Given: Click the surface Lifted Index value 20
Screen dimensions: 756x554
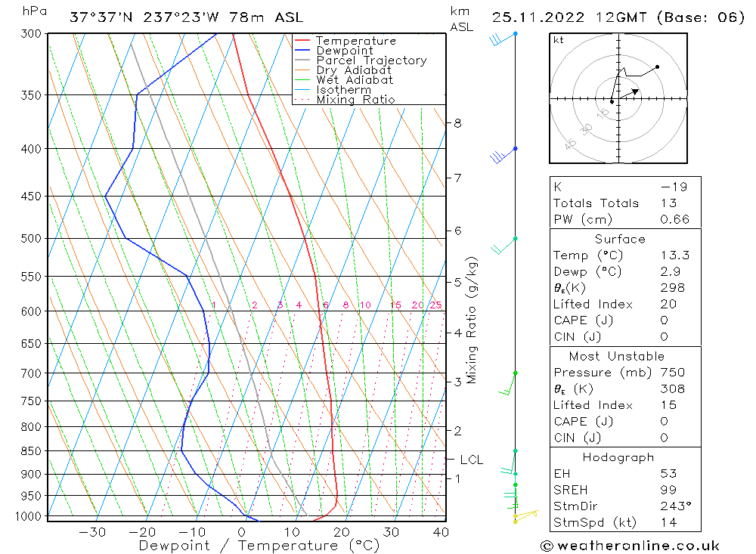Looking at the screenshot, I should [669, 305].
